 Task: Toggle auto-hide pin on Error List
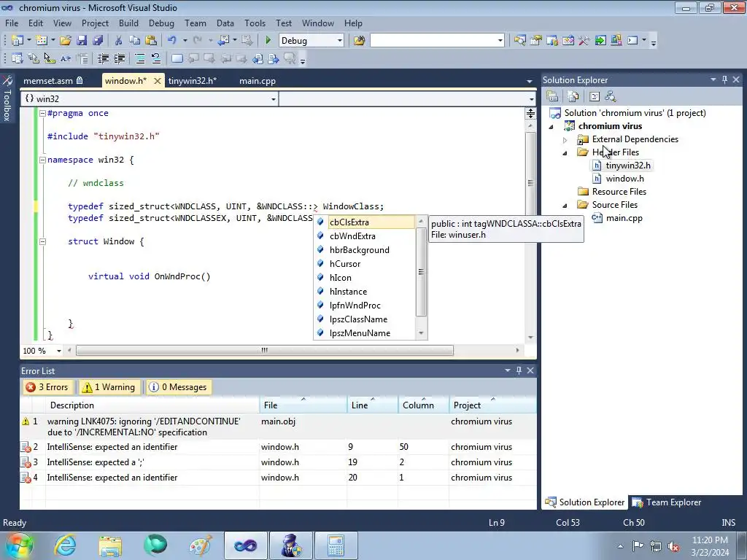coord(519,370)
